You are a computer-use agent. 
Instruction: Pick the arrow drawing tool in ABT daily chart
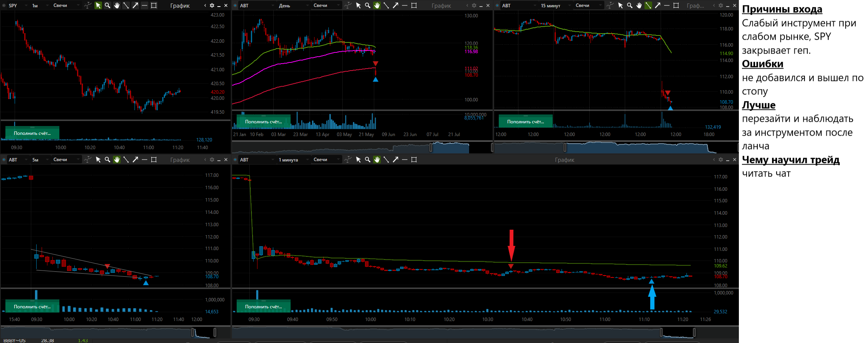coord(395,5)
